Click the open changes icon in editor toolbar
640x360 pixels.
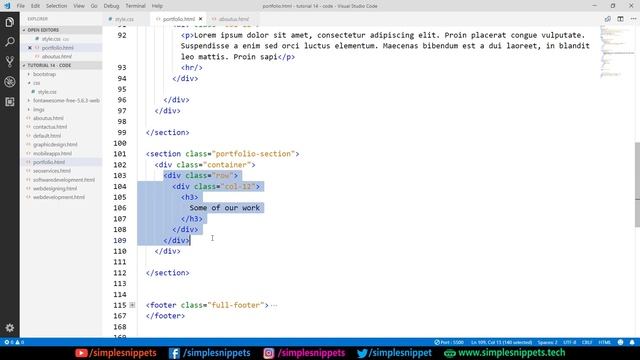click(x=608, y=19)
